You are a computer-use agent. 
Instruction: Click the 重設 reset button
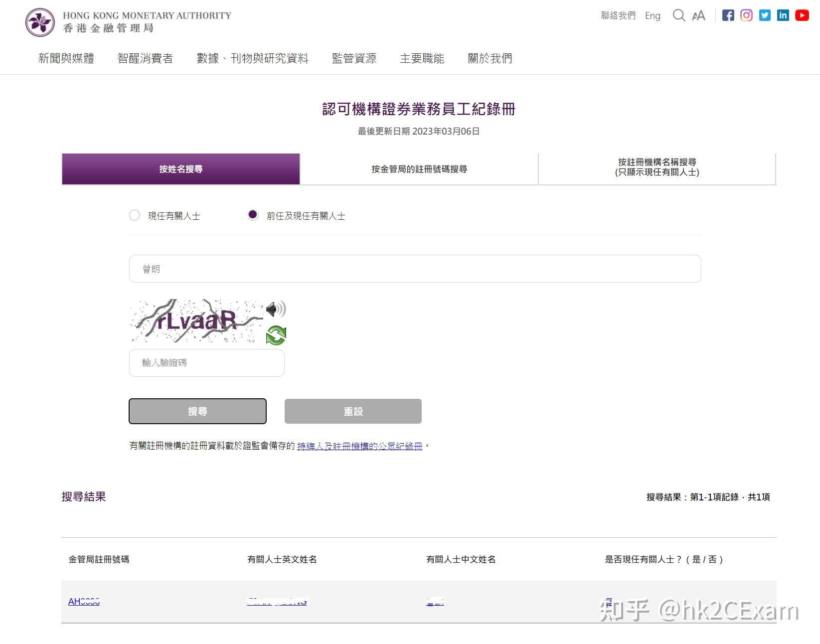pyautogui.click(x=352, y=411)
